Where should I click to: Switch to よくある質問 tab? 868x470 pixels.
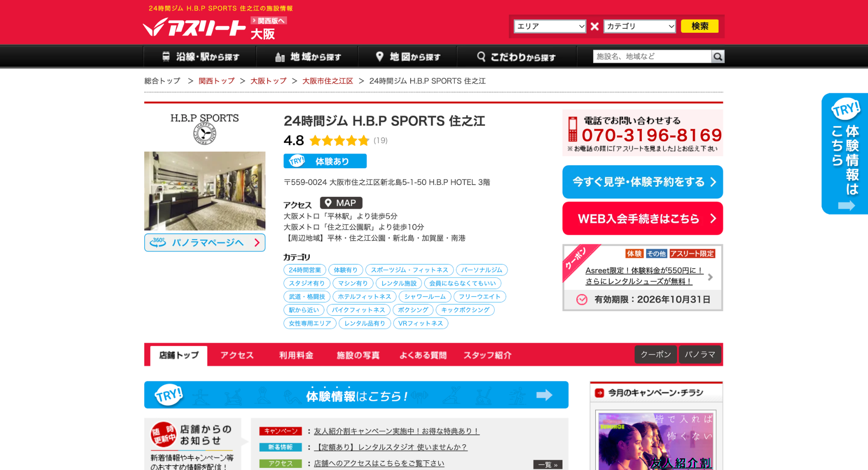423,356
